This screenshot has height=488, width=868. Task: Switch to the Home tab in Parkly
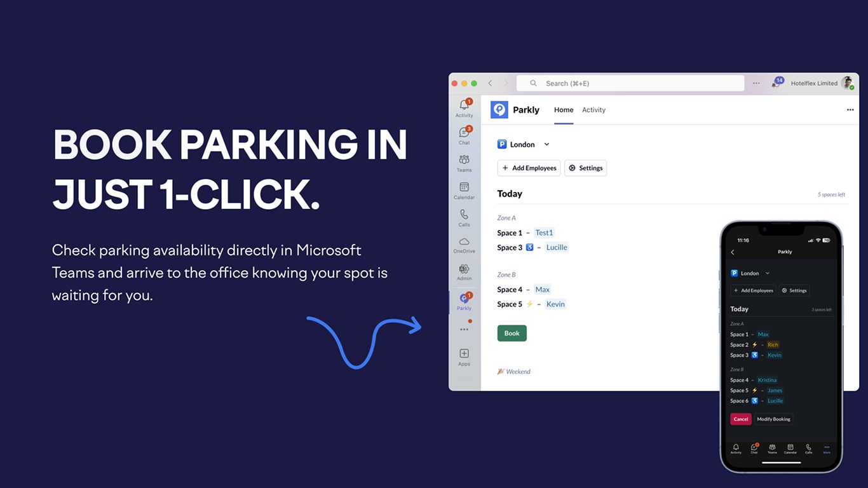[564, 110]
